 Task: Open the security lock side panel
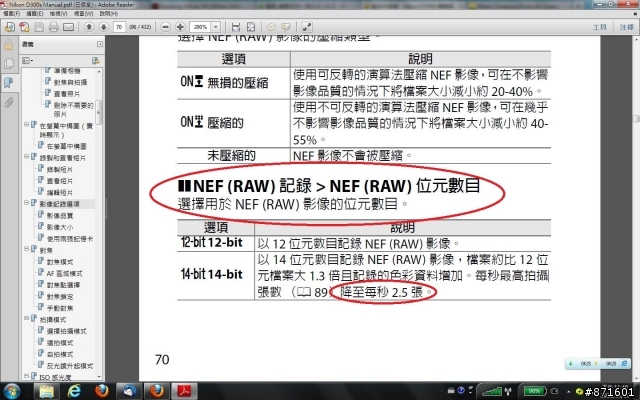tap(8, 44)
